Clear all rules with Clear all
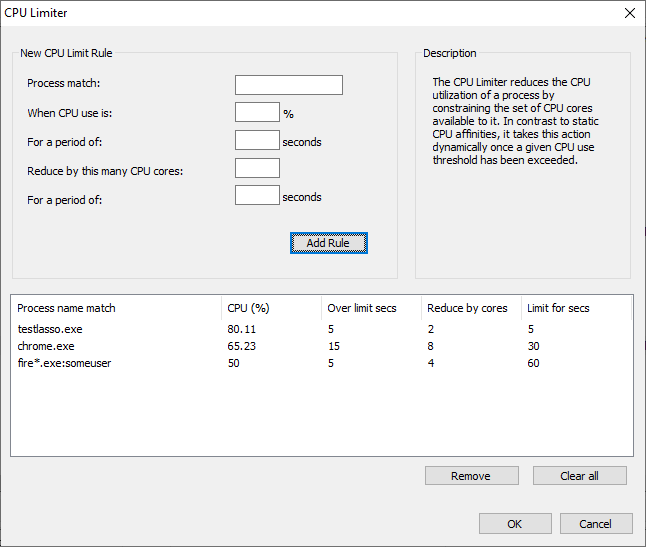The height and width of the screenshot is (547, 646). click(x=579, y=476)
